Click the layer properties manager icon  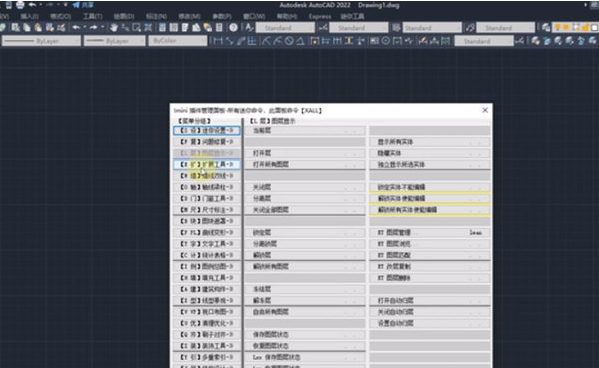tap(546, 28)
